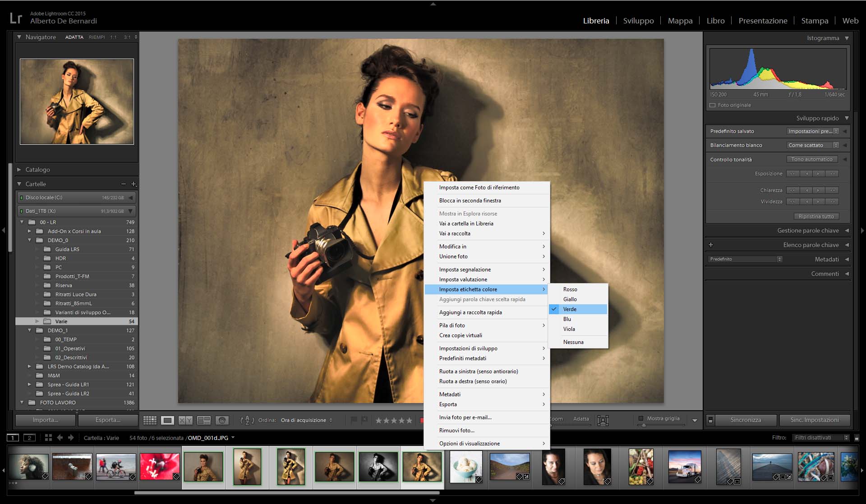The width and height of the screenshot is (866, 504).
Task: Toggle the filter switch beside Filtri disattivati
Action: [x=857, y=438]
